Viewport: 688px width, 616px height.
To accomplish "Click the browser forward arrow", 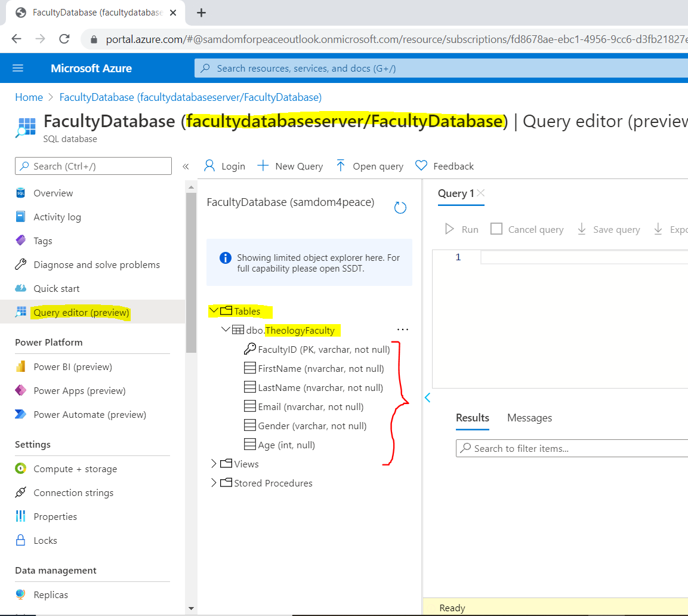I will click(41, 39).
